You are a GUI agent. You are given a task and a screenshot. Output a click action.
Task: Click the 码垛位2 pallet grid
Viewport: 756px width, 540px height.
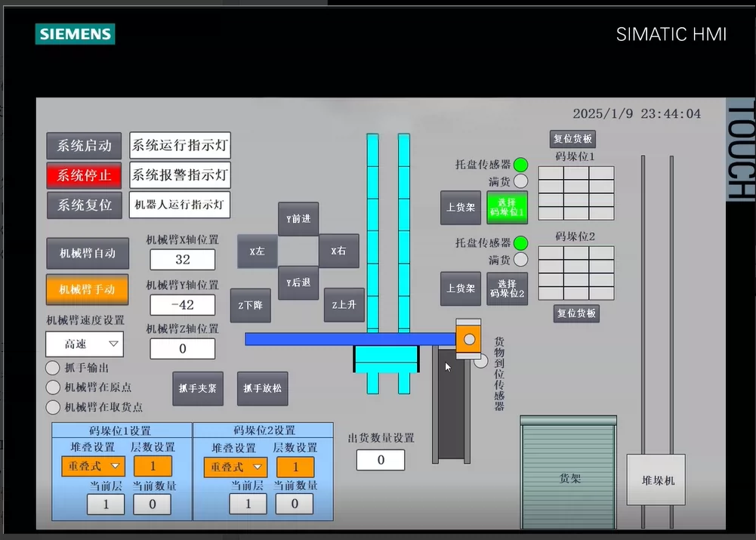[576, 273]
